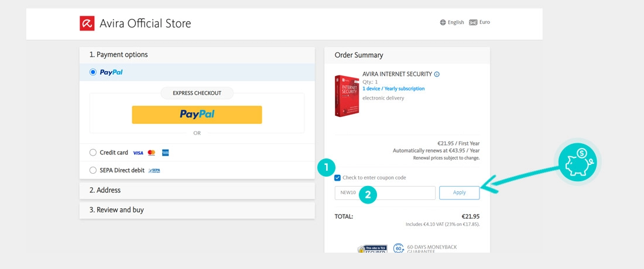
Task: Click the SEPA logo icon
Action: coord(155,170)
